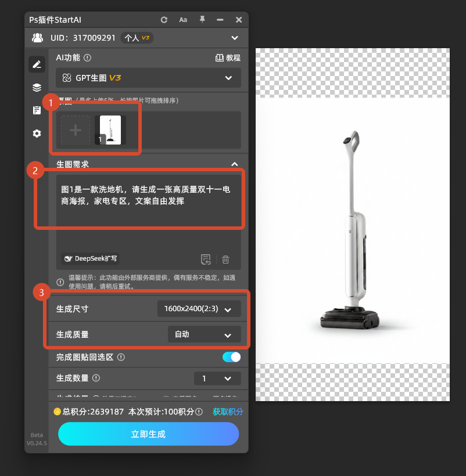Screen dimensions: 466x476
Task: Open the Aa font size option
Action: (183, 20)
